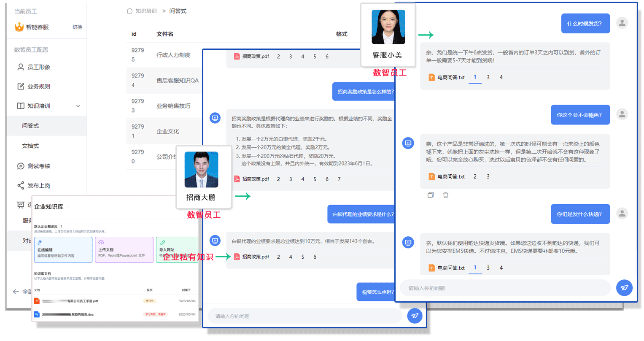The height and width of the screenshot is (341, 644).
Task: Open 员工形象 in the sidebar
Action: pyautogui.click(x=39, y=67)
